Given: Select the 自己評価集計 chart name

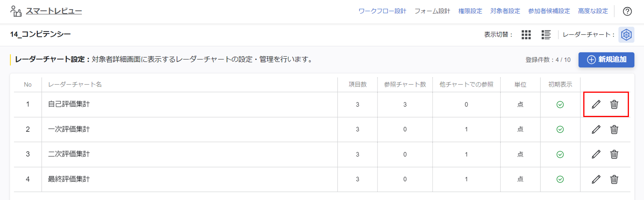Looking at the screenshot, I should coord(69,104).
